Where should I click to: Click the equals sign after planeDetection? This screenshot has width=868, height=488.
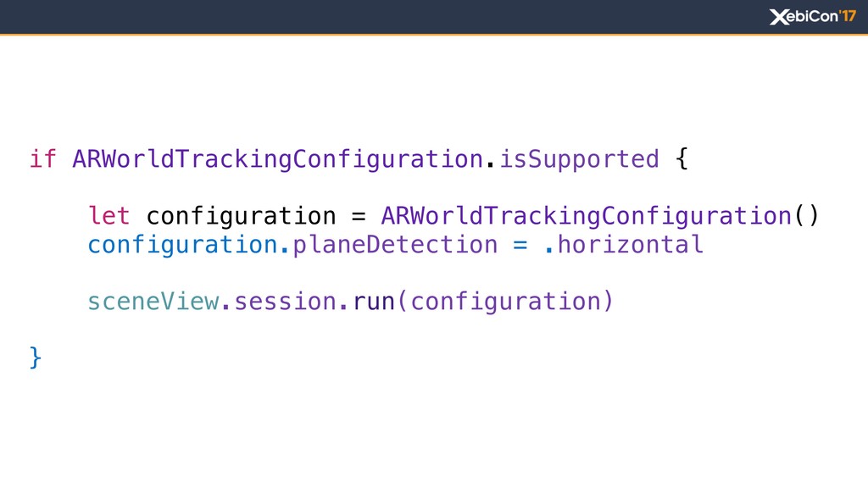point(520,245)
